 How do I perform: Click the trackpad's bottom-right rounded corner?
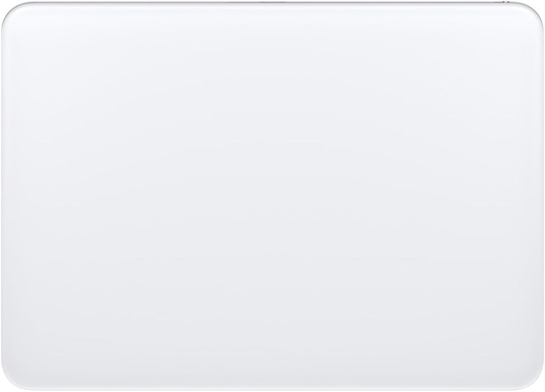532,378
